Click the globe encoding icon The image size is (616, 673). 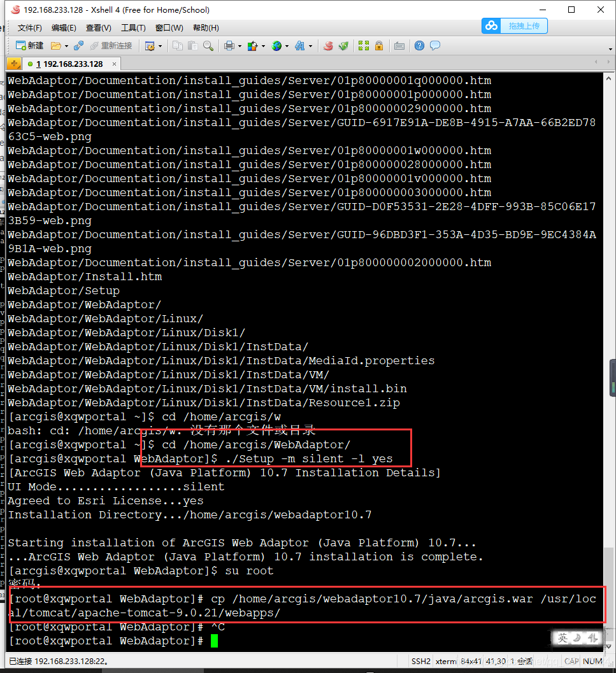pos(276,45)
